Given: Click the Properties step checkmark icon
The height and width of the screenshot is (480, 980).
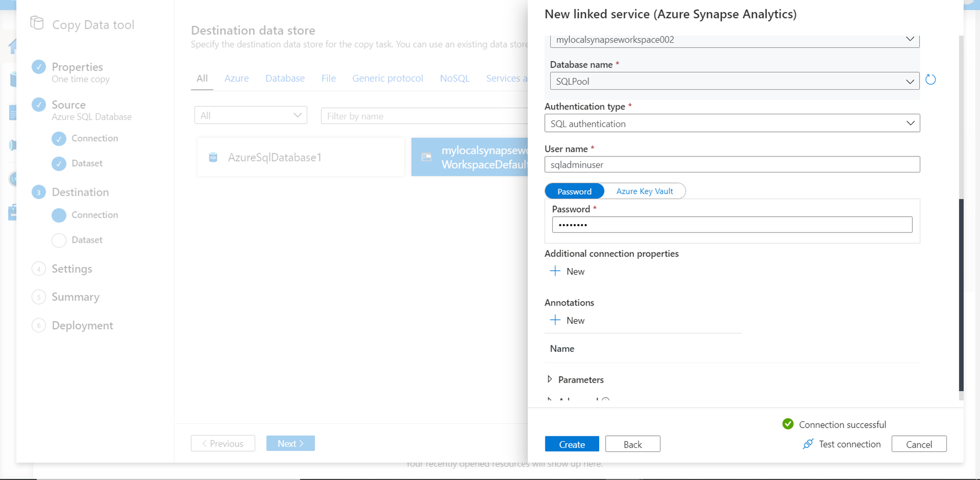Looking at the screenshot, I should click(39, 67).
